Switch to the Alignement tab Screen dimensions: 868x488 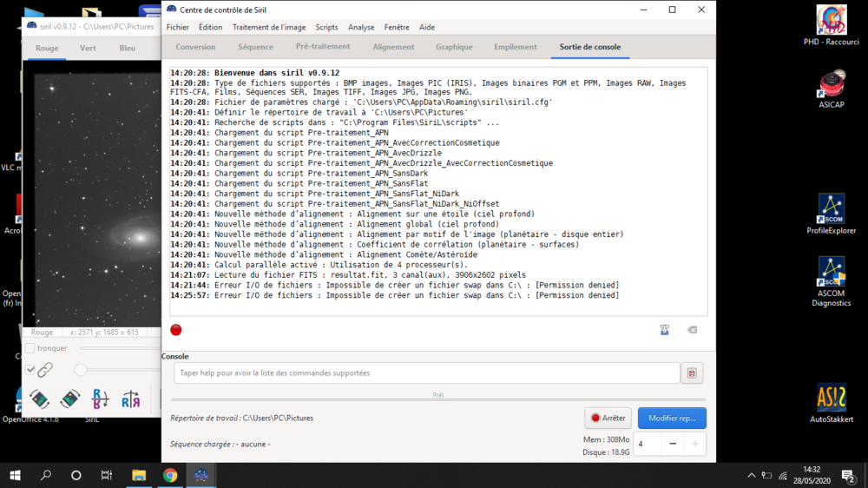393,47
